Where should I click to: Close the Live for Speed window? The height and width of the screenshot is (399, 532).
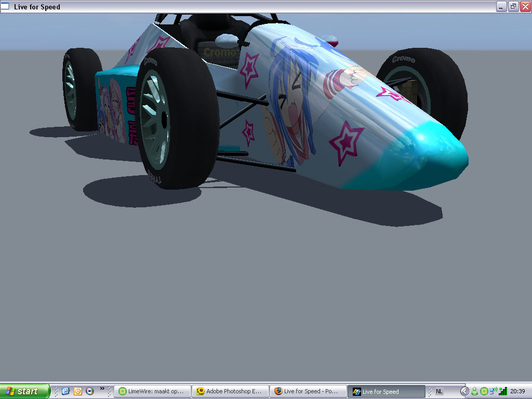pyautogui.click(x=526, y=6)
